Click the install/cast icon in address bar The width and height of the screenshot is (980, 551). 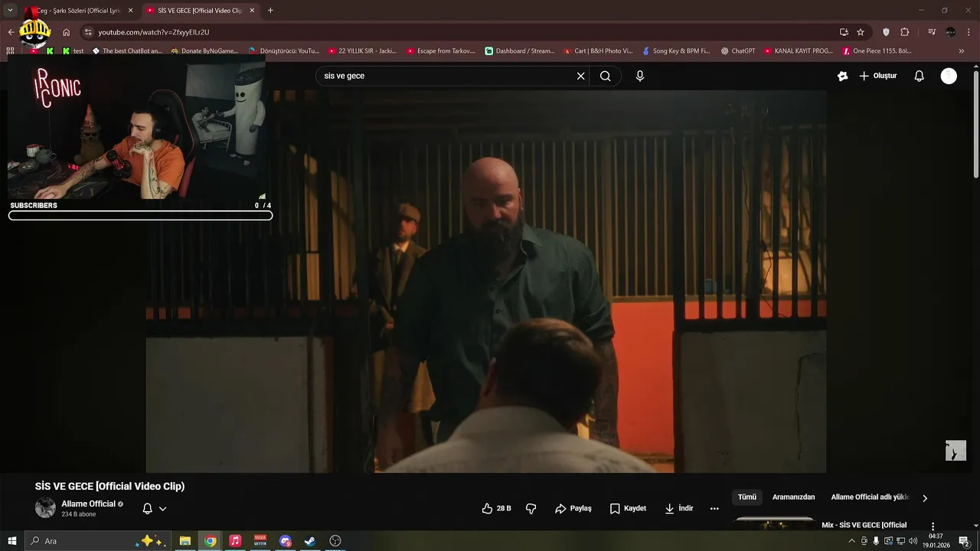point(844,32)
